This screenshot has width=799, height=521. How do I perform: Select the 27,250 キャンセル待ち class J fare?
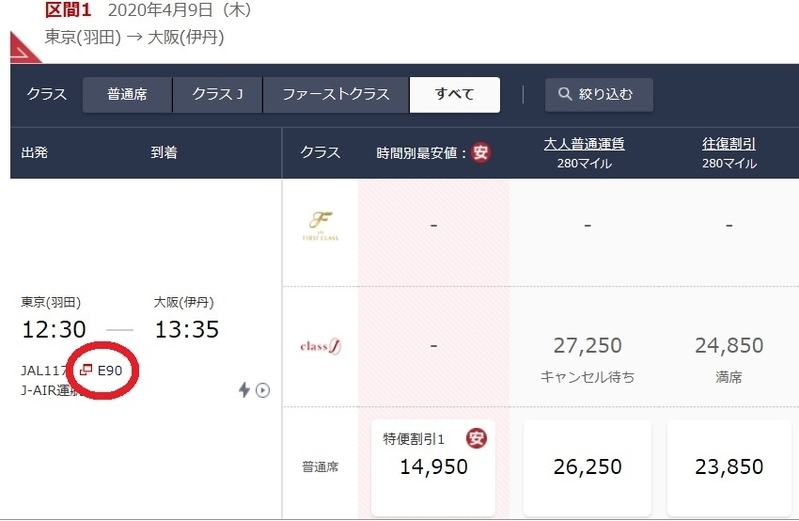tap(587, 359)
